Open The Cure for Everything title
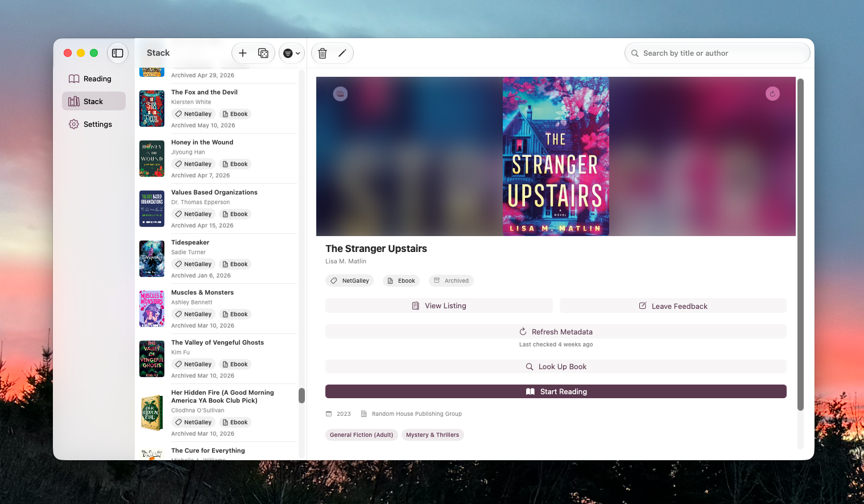This screenshot has width=864, height=504. click(x=208, y=451)
